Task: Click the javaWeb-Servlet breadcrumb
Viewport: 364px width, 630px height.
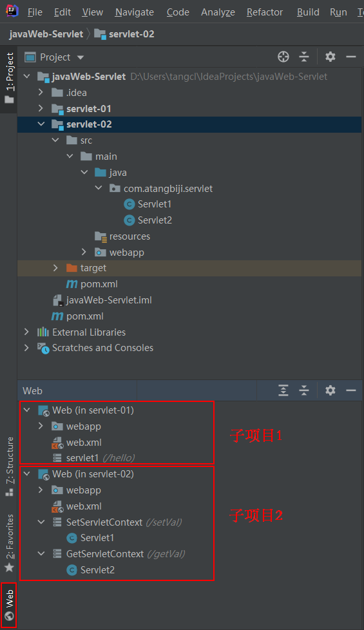Action: tap(46, 34)
